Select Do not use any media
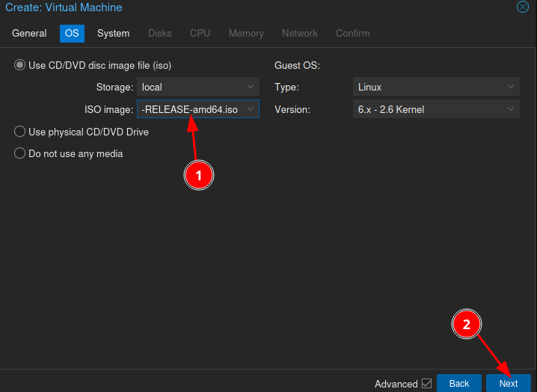Screen dimensions: 537x392 (x=19, y=153)
